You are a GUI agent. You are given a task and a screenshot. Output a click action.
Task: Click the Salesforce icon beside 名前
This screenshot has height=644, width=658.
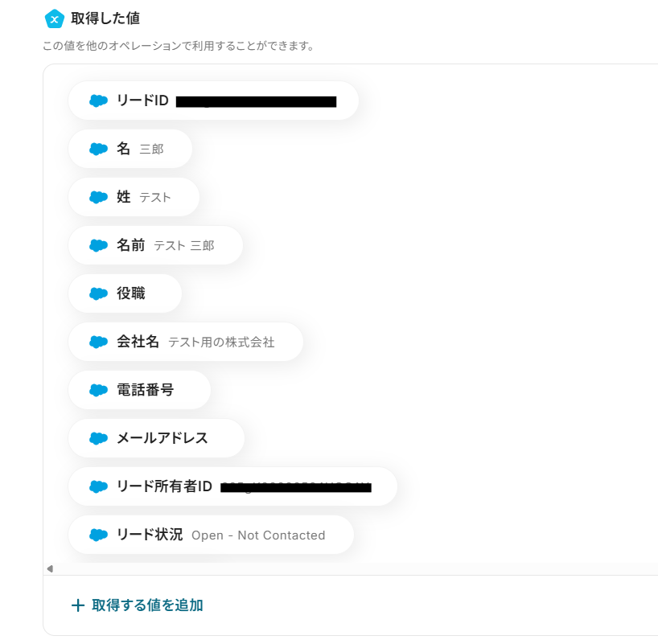pyautogui.click(x=98, y=245)
